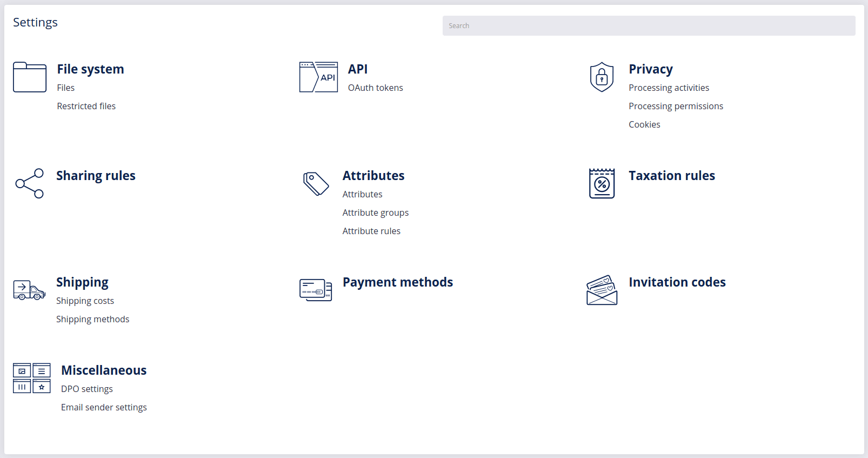Open the Privacy section heading
The width and height of the screenshot is (868, 458).
click(x=651, y=69)
